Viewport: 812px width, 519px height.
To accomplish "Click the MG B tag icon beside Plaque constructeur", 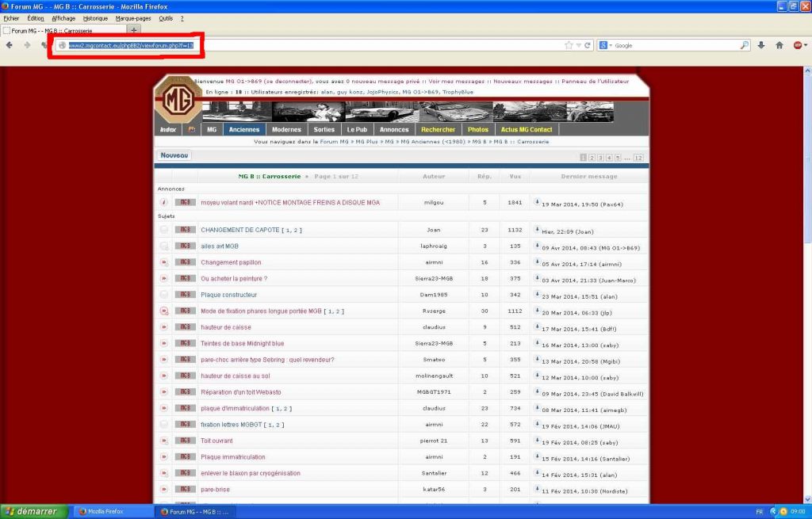I will click(185, 295).
